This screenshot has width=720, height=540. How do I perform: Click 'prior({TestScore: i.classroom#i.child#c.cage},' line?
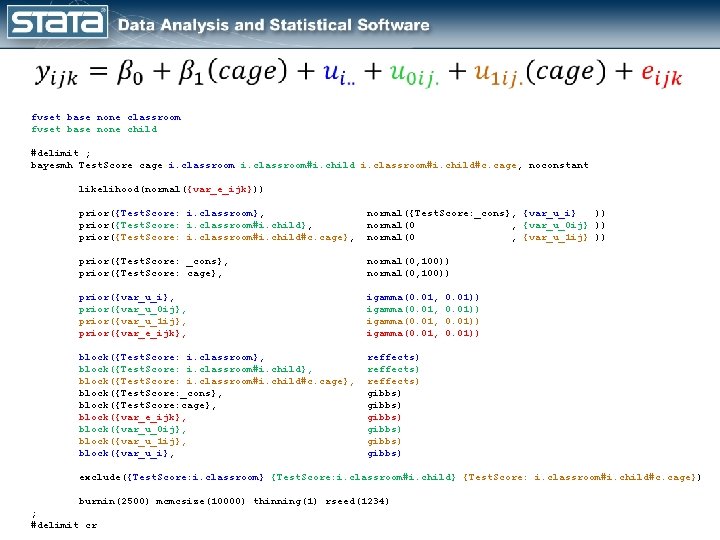pos(216,237)
